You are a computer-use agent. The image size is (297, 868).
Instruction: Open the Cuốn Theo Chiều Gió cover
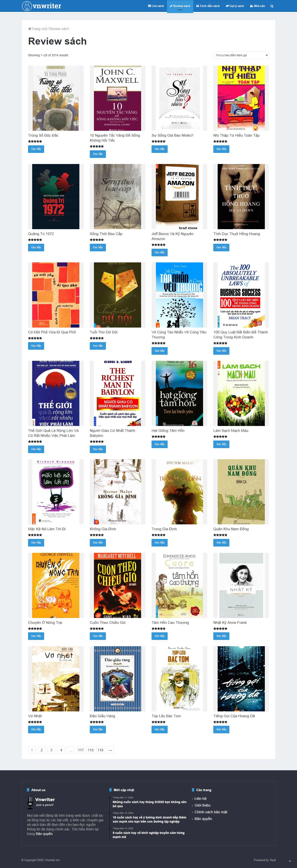pyautogui.click(x=118, y=585)
